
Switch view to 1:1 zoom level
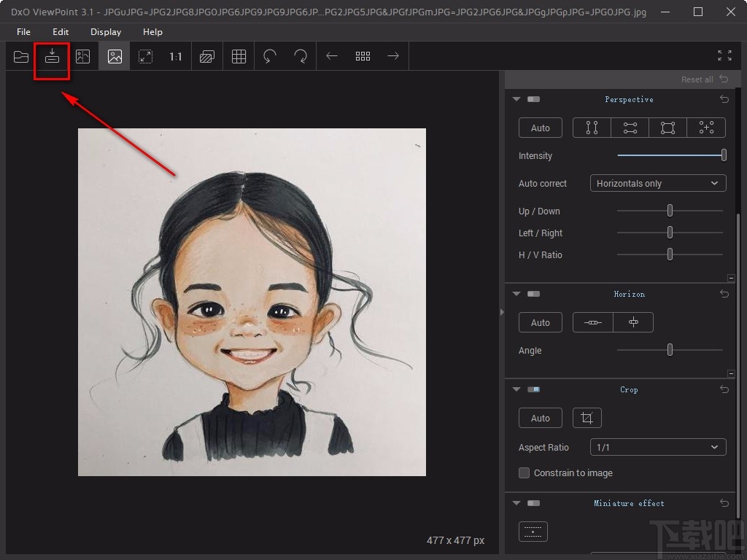click(177, 56)
